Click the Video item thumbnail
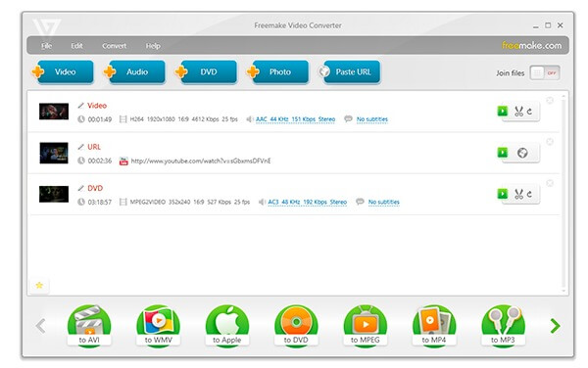Viewport: 588px width, 368px height. point(54,112)
